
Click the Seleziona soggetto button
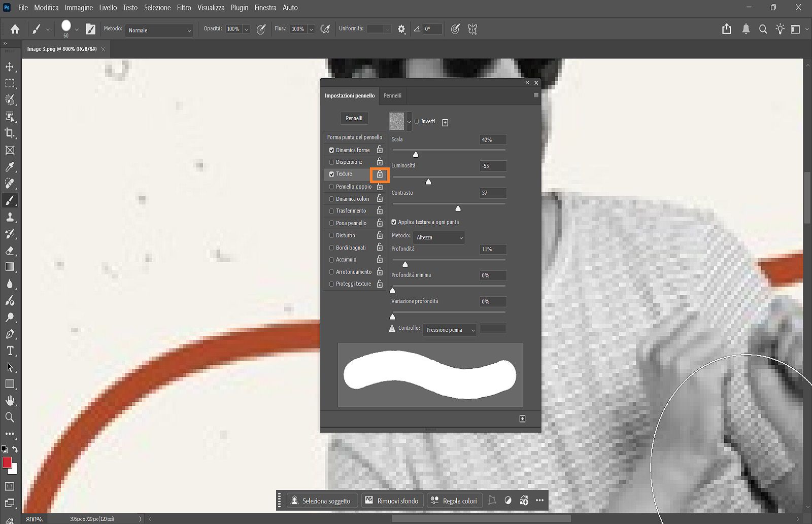322,500
